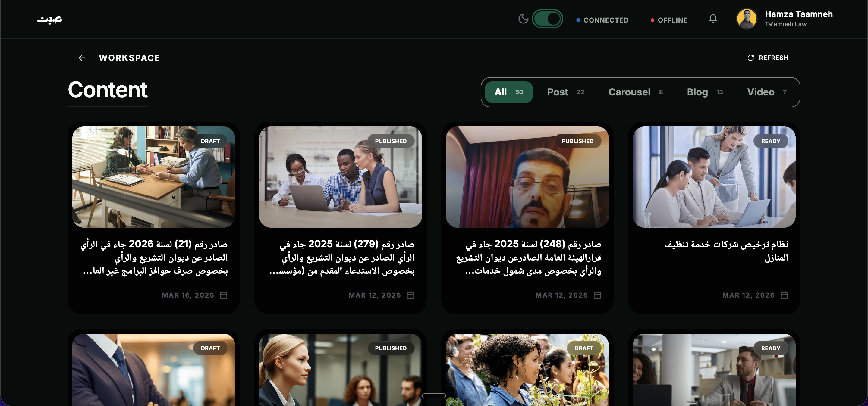Click the Draft badge on decision (21) card
The height and width of the screenshot is (406, 868).
tap(210, 141)
